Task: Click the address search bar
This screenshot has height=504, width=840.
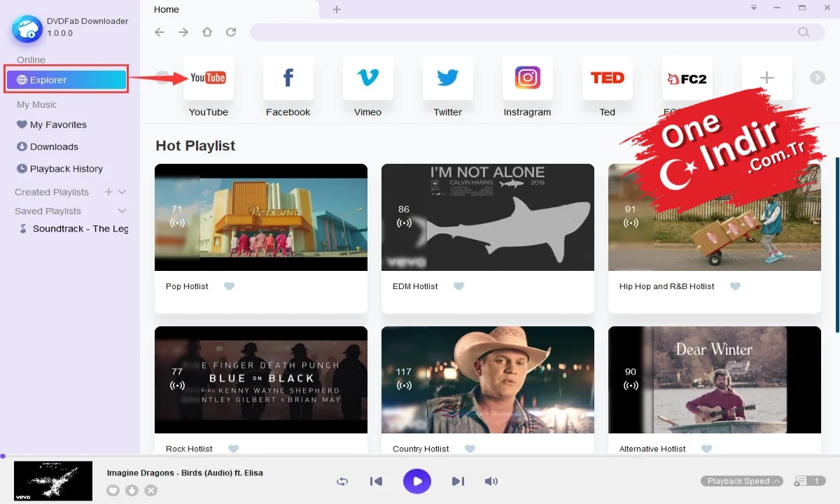Action: [x=536, y=32]
